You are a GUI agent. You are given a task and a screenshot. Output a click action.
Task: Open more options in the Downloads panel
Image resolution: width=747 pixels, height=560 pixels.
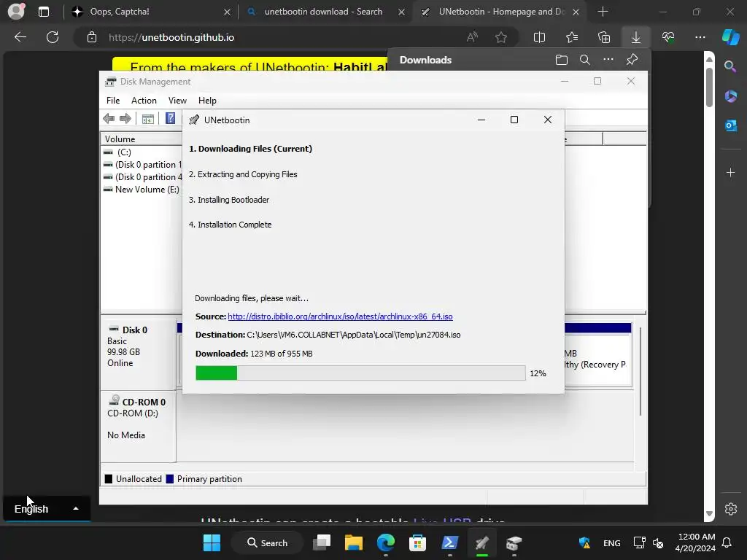608,60
